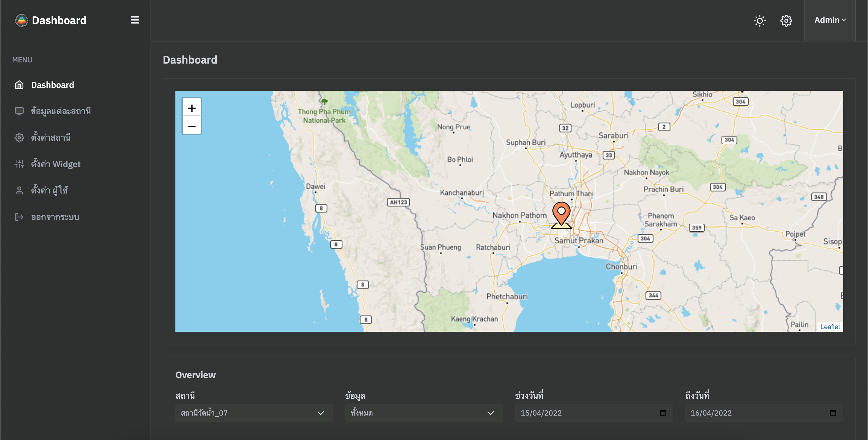Open the สถานี station dropdown
This screenshot has width=868, height=440.
[x=254, y=413]
